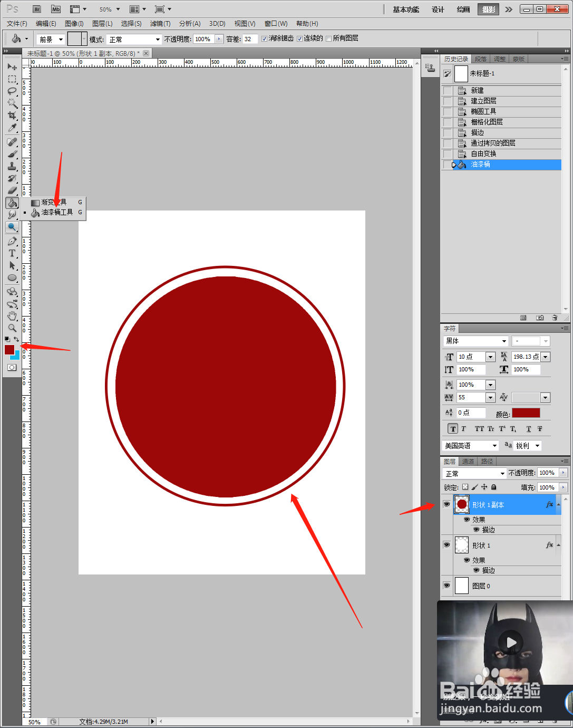Image resolution: width=573 pixels, height=728 pixels.
Task: Select the Clone Stamp tool
Action: pyautogui.click(x=12, y=166)
